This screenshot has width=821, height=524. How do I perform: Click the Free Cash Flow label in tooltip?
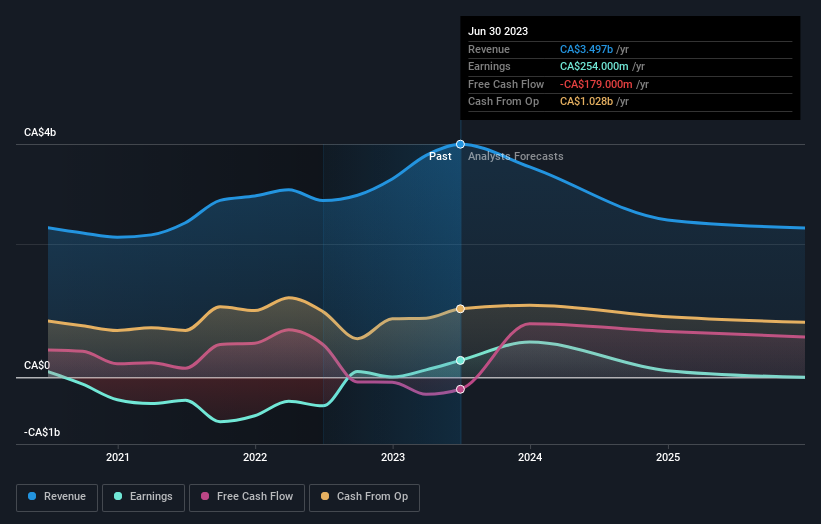tap(506, 84)
